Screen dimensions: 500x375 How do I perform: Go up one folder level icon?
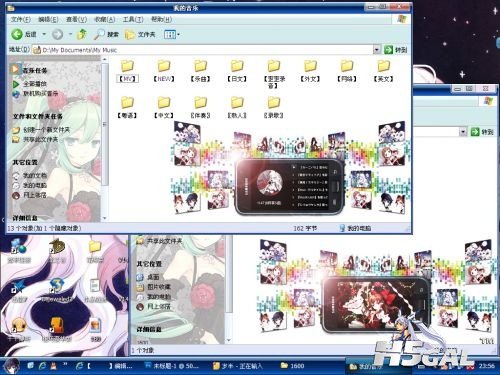82,34
